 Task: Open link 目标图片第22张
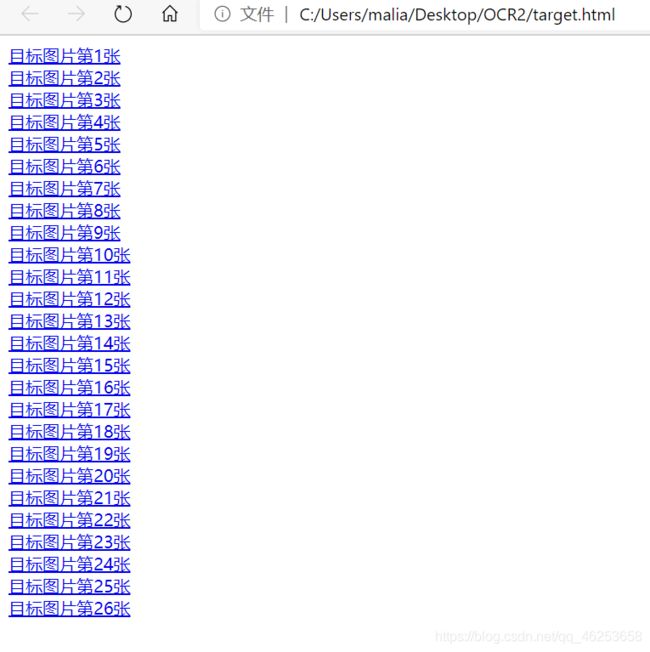(x=69, y=520)
